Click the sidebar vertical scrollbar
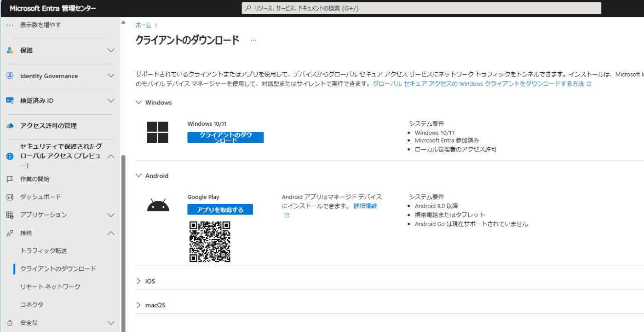The width and height of the screenshot is (644, 332). tap(123, 244)
